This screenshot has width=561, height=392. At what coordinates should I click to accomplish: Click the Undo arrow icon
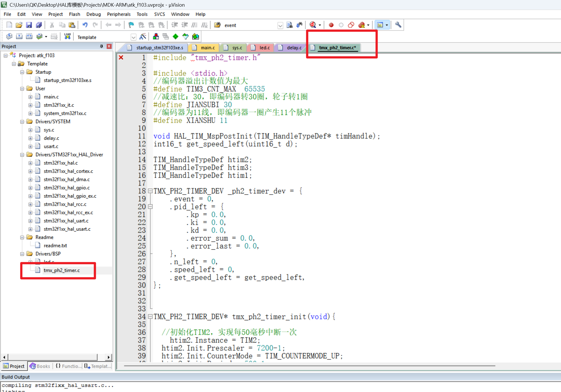coord(85,25)
